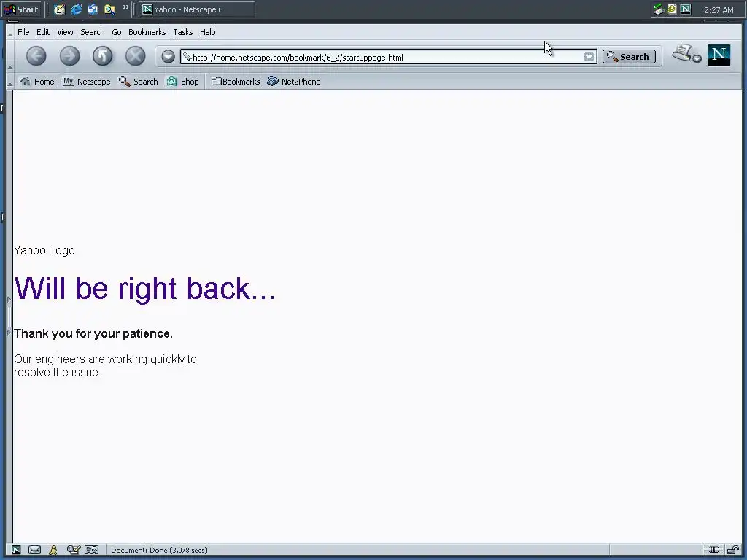Click the yellow tray icon beside the Netscape tray icon
This screenshot has height=560, width=747.
(672, 9)
